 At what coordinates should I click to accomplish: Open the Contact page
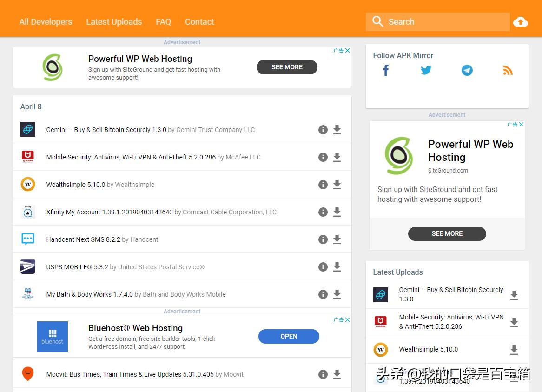(199, 22)
